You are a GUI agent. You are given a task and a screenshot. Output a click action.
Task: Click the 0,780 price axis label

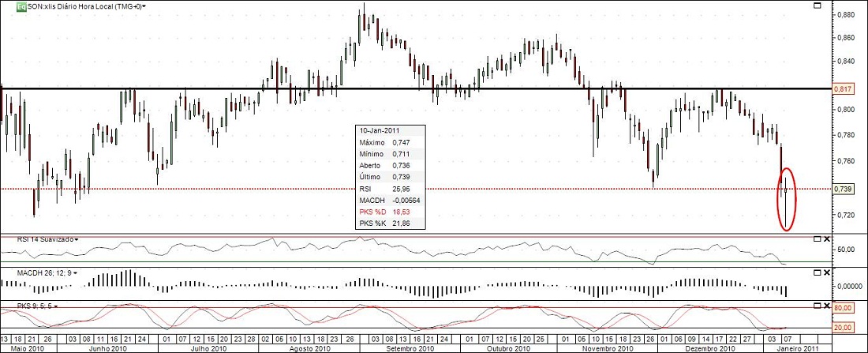click(845, 135)
